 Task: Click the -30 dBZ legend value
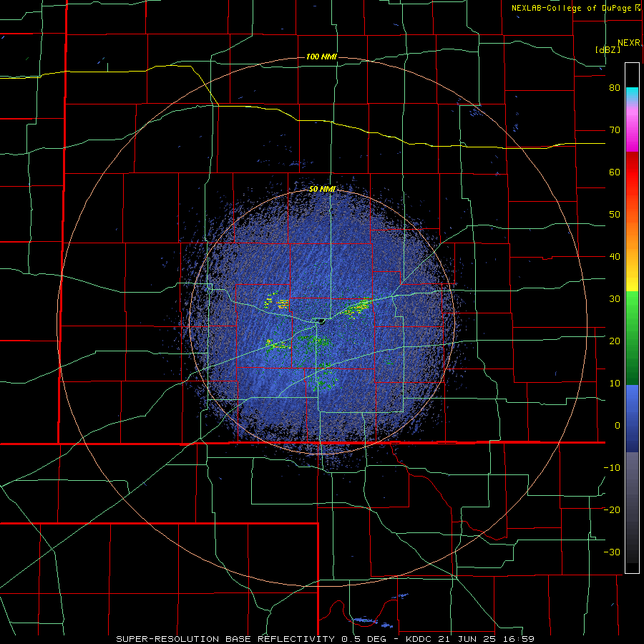click(612, 552)
